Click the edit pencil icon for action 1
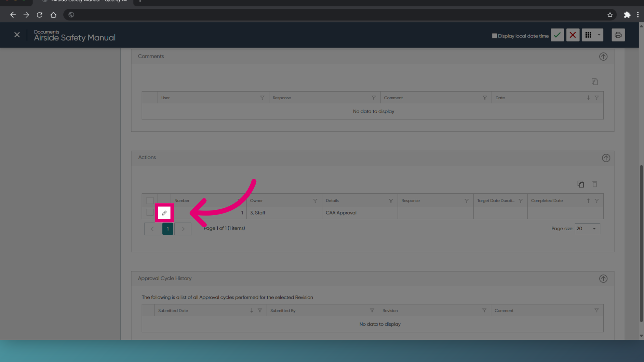The image size is (644, 362). 164,213
